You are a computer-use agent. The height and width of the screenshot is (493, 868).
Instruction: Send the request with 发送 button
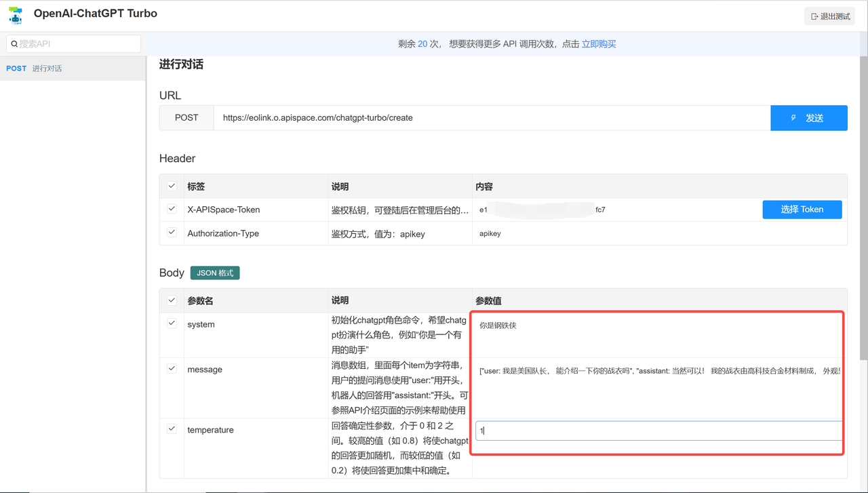pyautogui.click(x=809, y=118)
